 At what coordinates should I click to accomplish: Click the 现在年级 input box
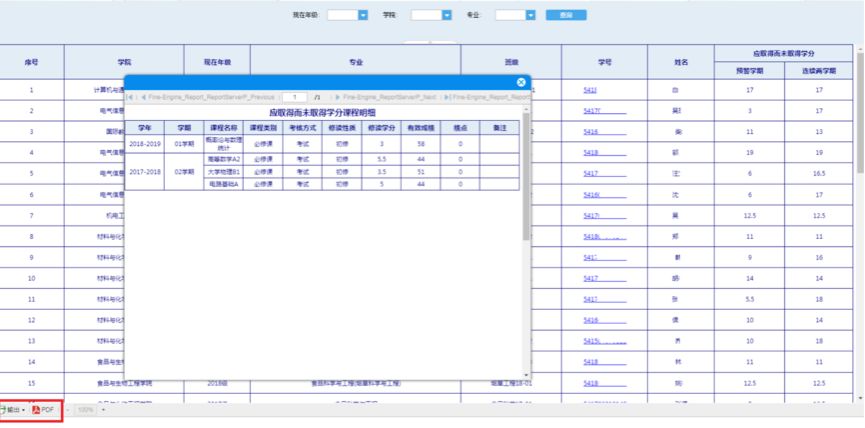coord(343,15)
